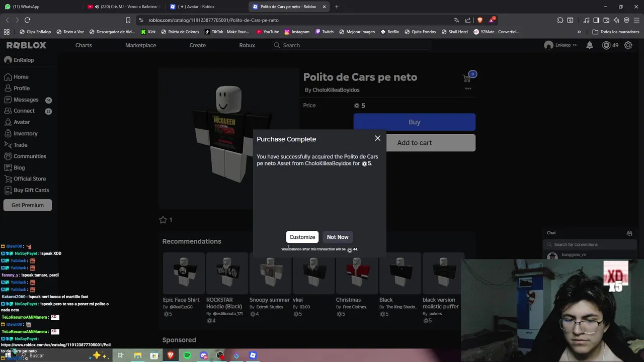Switch to the Avatar - Roblox tab
Viewport: 644px width, 362px height.
(x=206, y=7)
